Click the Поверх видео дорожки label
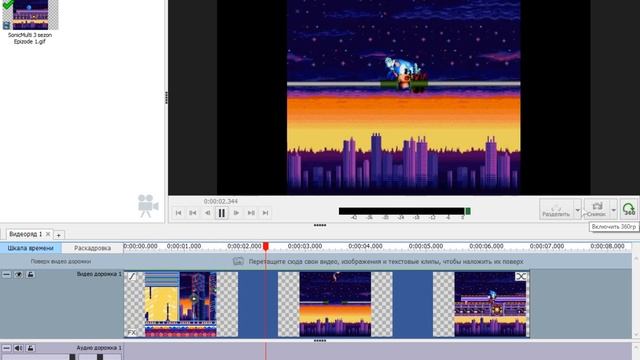Viewport: 640px width, 360px height. pyautogui.click(x=61, y=261)
